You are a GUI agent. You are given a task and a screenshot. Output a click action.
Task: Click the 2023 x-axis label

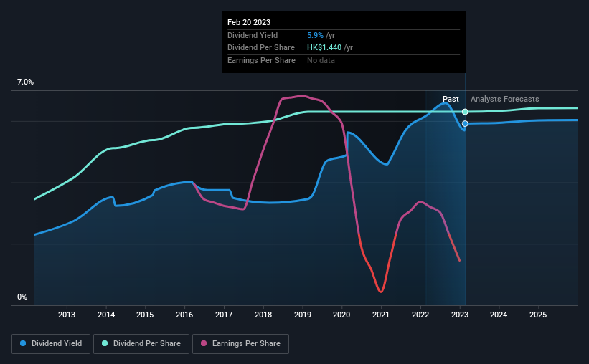459,315
